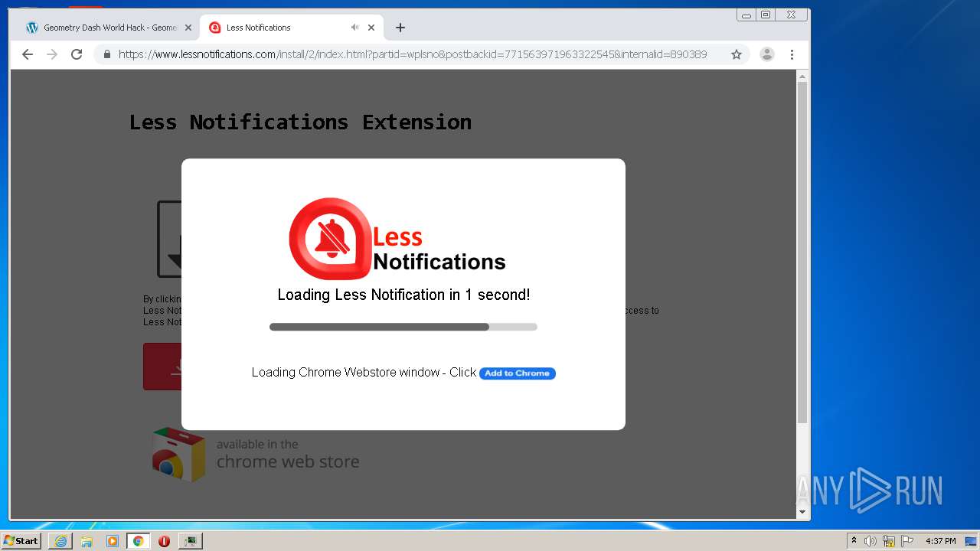980x551 pixels.
Task: Close the Chrome window
Action: click(791, 15)
